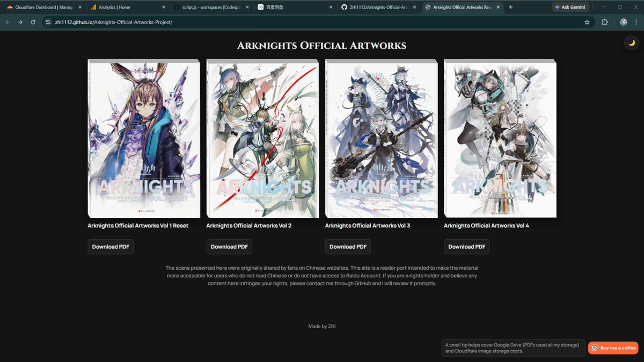Click Arknights Official Artworks Vol 2 title
644x362 pixels.
tap(249, 226)
